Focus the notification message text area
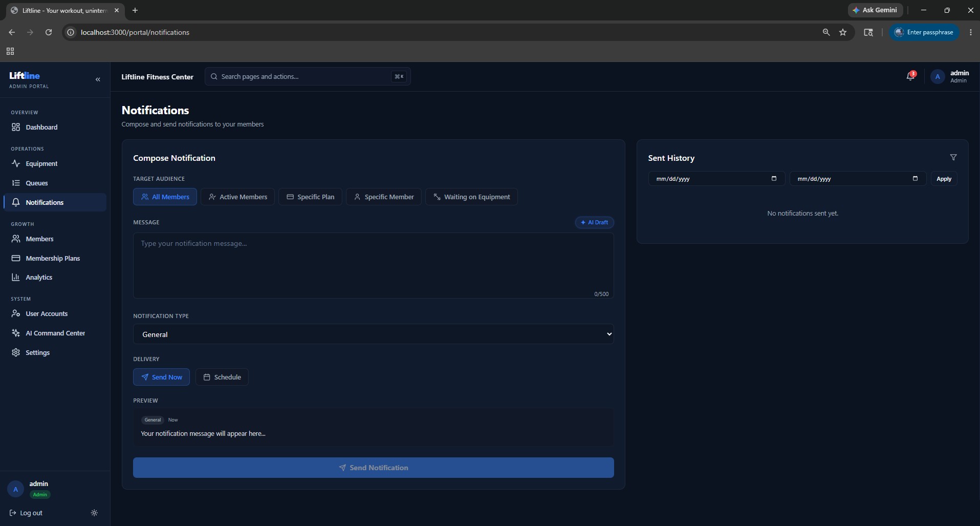 coord(374,265)
